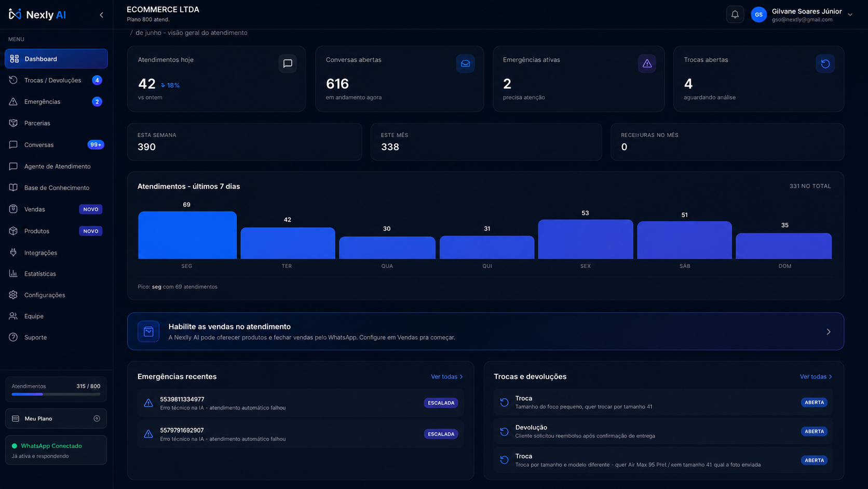Open the notifications bell
The width and height of the screenshot is (868, 489).
tap(735, 15)
